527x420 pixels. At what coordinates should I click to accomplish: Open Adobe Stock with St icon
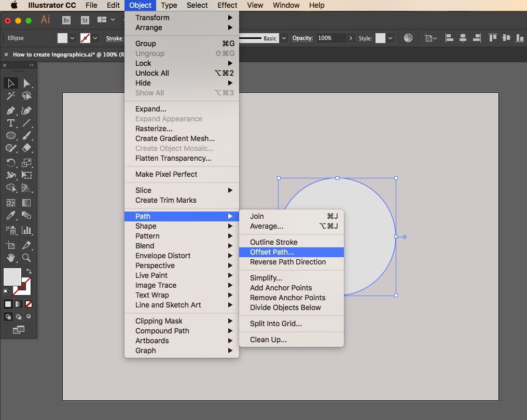[x=85, y=21]
